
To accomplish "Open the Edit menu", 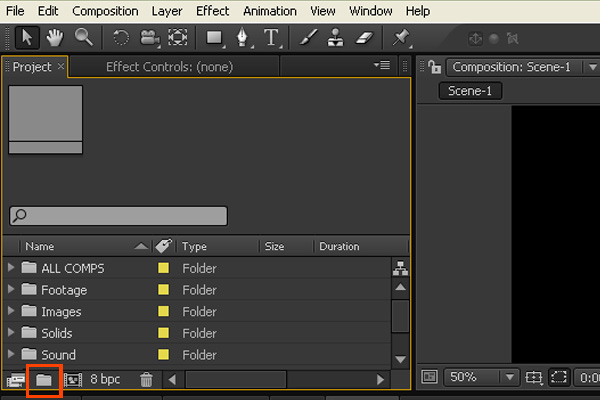I will 48,11.
